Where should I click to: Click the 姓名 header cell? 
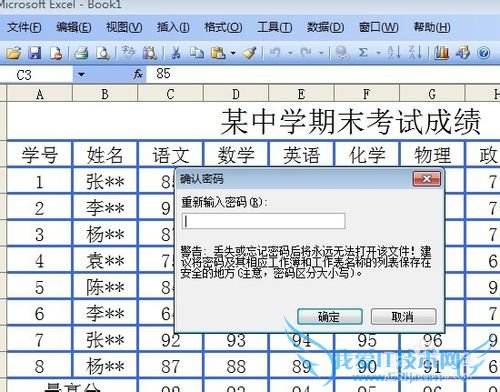[105, 155]
